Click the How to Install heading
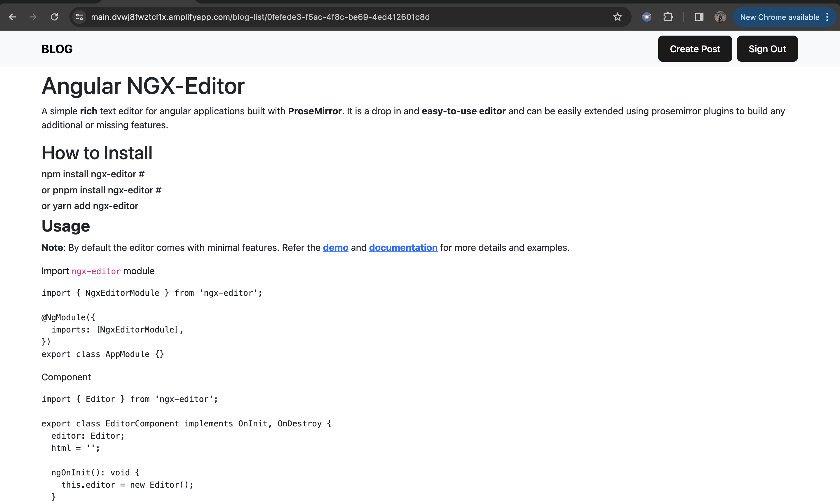Screen dimensions: 840x504 (97, 153)
